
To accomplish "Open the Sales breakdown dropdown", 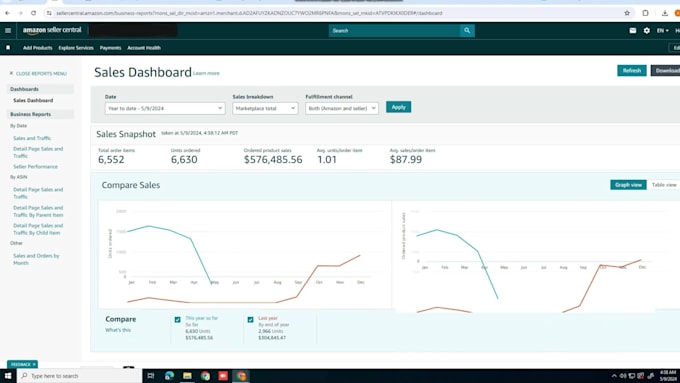I will pyautogui.click(x=265, y=108).
